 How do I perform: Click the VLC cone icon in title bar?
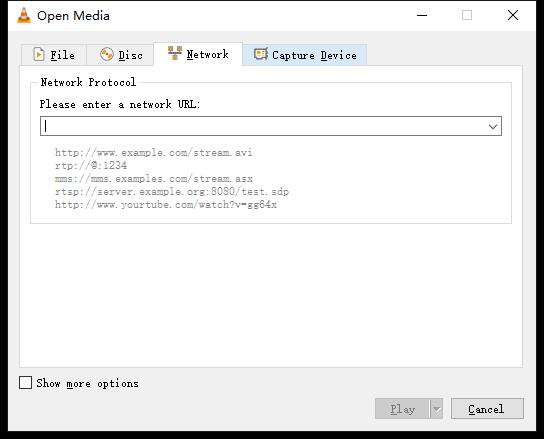click(x=24, y=16)
